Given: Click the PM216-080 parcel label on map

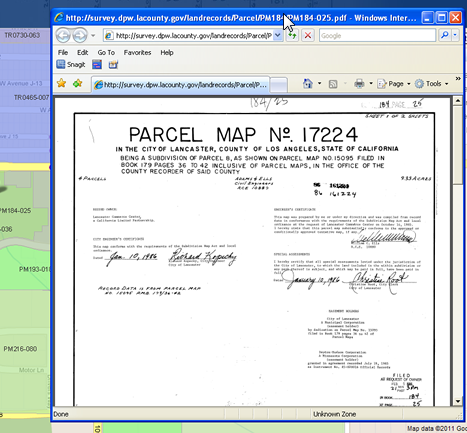Looking at the screenshot, I should (20, 349).
